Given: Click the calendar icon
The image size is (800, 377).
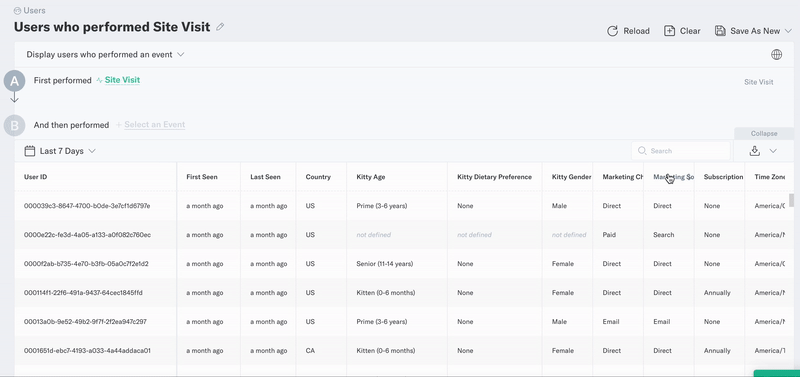Looking at the screenshot, I should pos(30,151).
